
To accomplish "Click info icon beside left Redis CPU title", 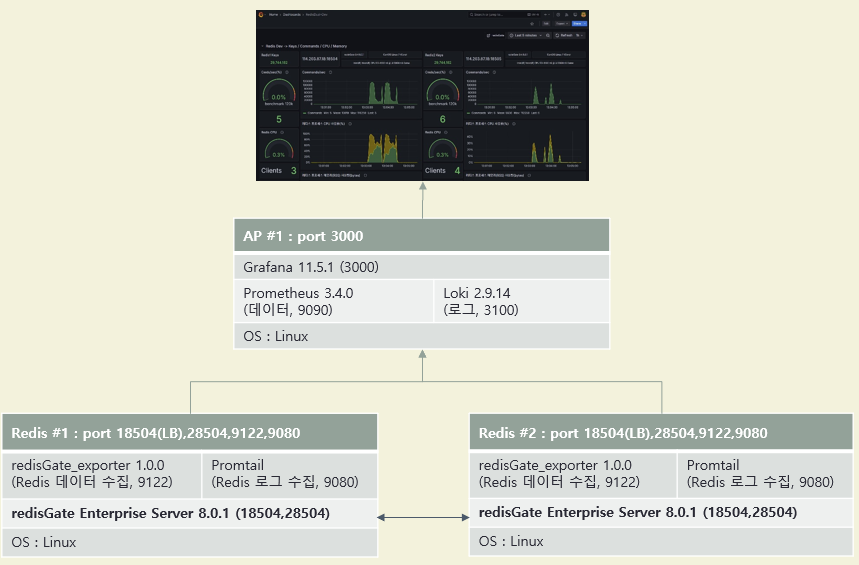I will (284, 131).
